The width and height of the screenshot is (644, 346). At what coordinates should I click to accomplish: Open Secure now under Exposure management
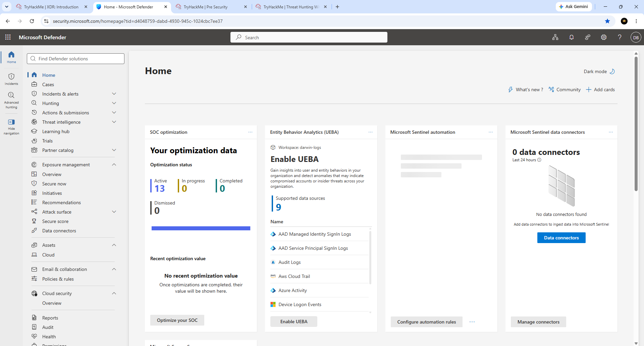(x=54, y=184)
